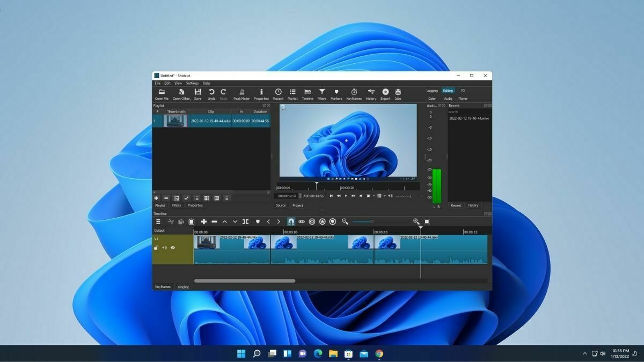The image size is (644, 362).
Task: Toggle the Ripple trim and drop button
Action: [312, 221]
